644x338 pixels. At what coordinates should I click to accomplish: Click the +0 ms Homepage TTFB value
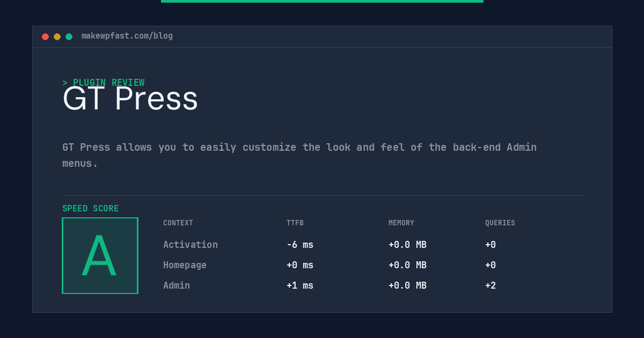tap(300, 265)
